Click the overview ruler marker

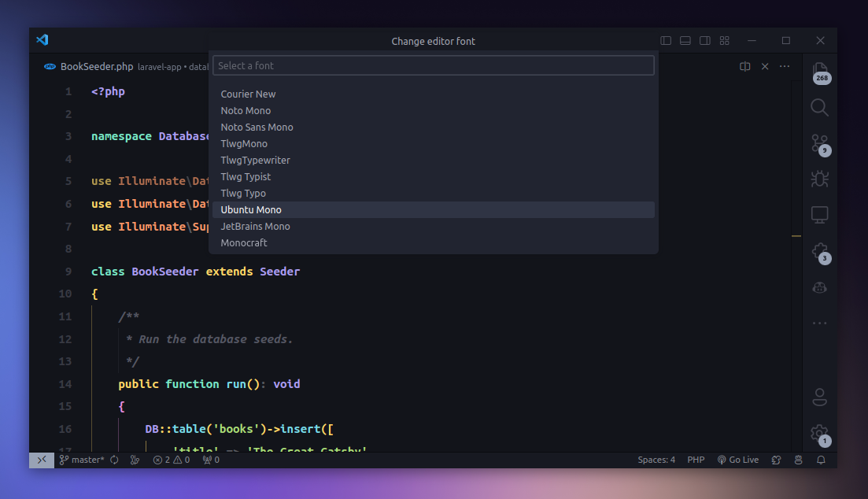pos(796,236)
